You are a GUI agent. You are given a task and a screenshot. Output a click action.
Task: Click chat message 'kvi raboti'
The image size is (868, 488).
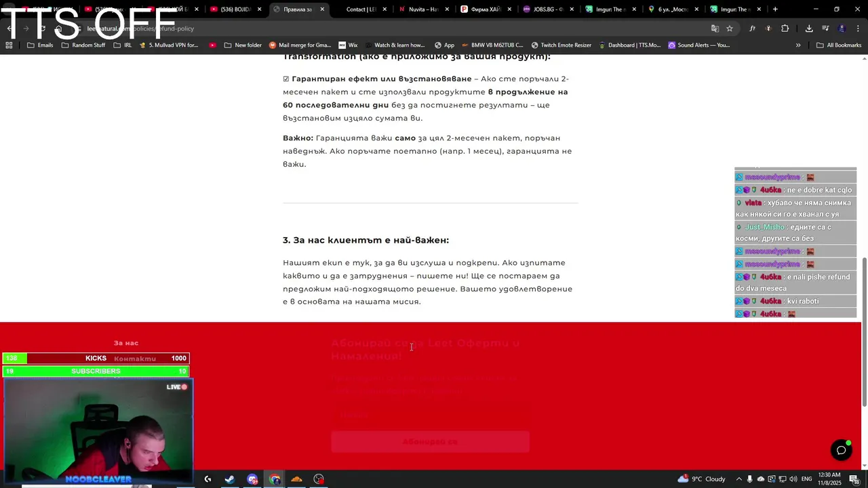coord(803,301)
